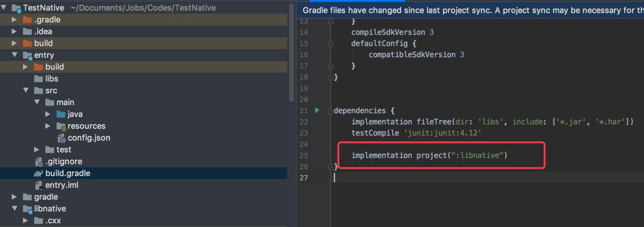Click the orange .gradle folder icon
Image resolution: width=644 pixels, height=227 pixels.
pos(27,20)
